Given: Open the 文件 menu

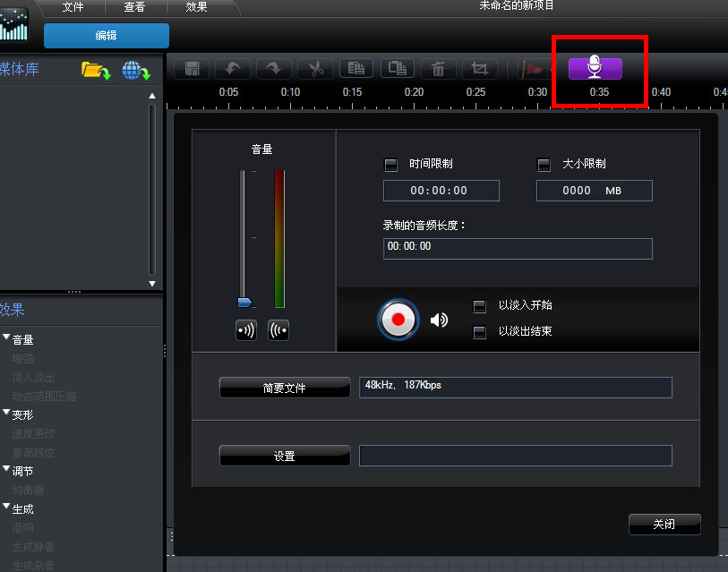Looking at the screenshot, I should (x=73, y=7).
